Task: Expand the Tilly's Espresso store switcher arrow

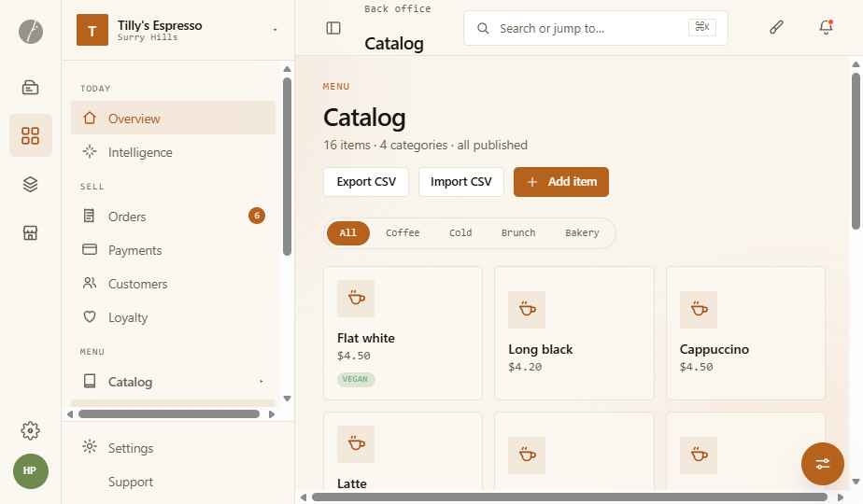Action: click(x=275, y=30)
